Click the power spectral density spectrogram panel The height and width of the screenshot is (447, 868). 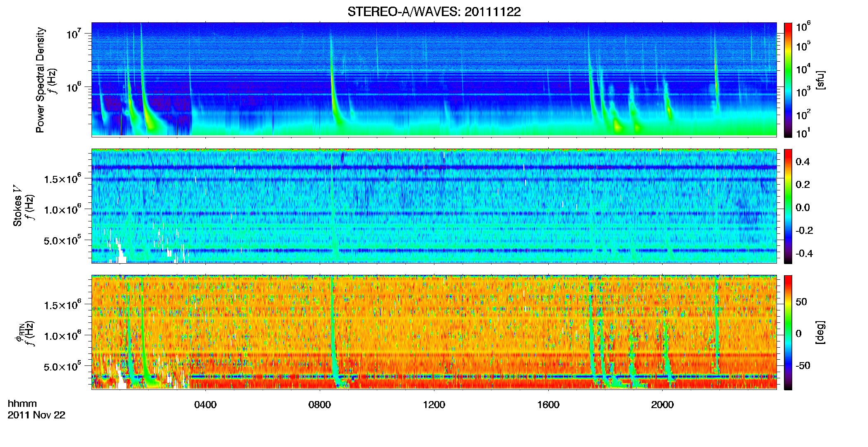click(434, 79)
